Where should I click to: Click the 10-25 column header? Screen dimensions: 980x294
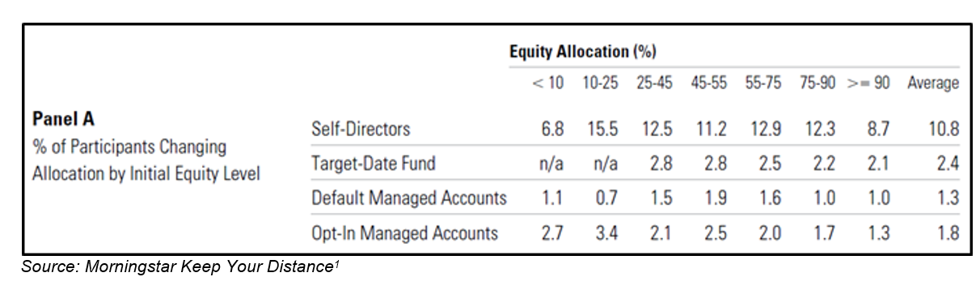pos(600,83)
